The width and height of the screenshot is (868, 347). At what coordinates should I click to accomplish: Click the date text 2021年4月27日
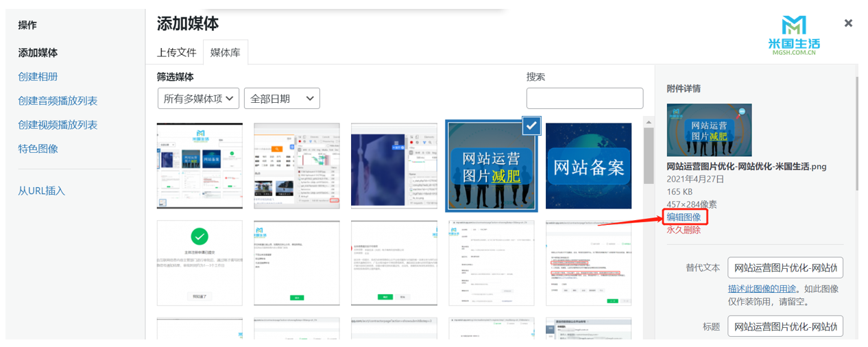(x=695, y=179)
